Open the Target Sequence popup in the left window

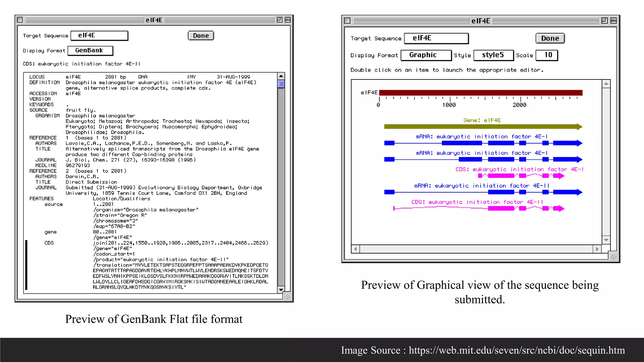coord(99,36)
